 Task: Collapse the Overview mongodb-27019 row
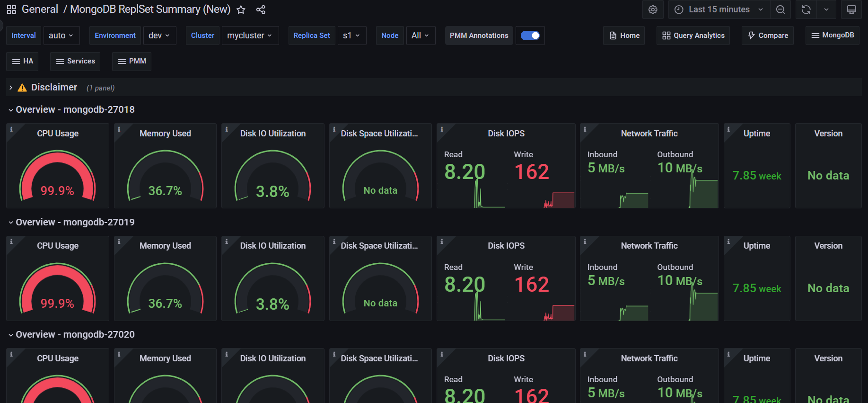coord(11,223)
